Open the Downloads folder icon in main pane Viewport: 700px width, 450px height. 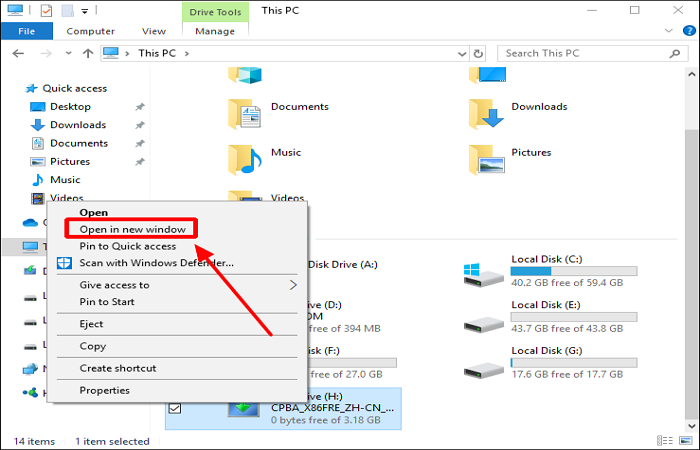click(x=486, y=114)
